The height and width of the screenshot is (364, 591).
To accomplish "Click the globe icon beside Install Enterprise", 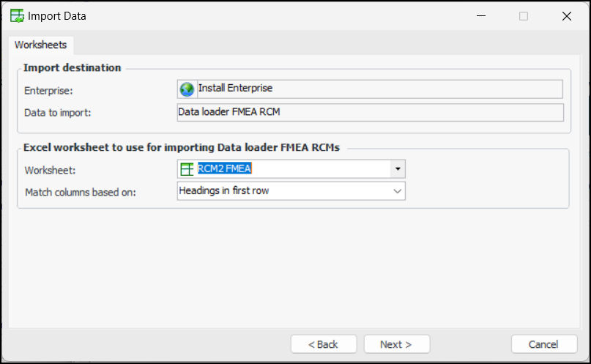I will click(x=187, y=89).
